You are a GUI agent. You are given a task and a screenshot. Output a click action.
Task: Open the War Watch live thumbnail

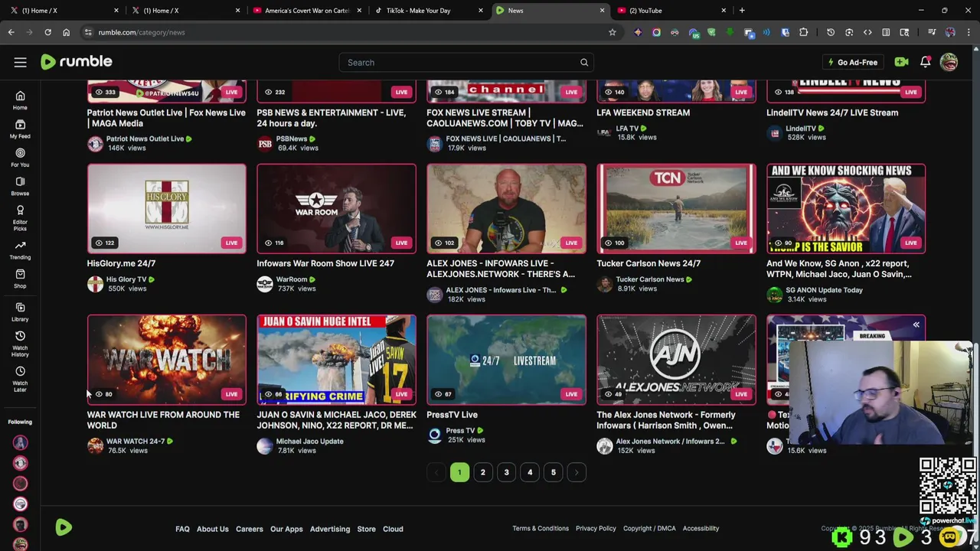pyautogui.click(x=167, y=360)
